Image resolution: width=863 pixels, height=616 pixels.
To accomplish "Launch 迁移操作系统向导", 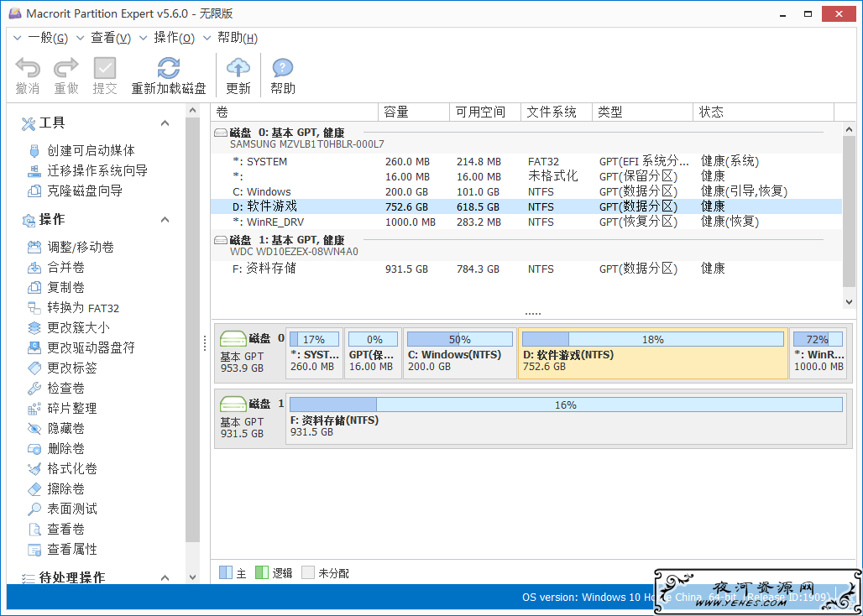I will pos(87,170).
